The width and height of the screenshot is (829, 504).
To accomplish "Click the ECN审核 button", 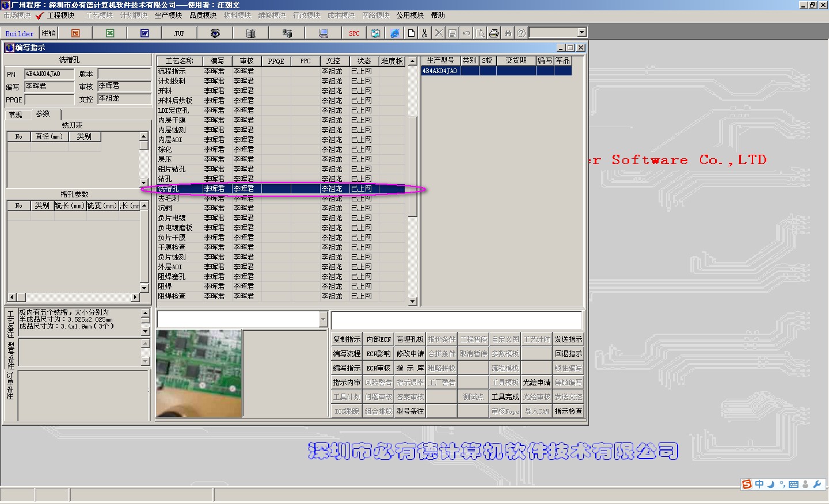I will tap(378, 368).
